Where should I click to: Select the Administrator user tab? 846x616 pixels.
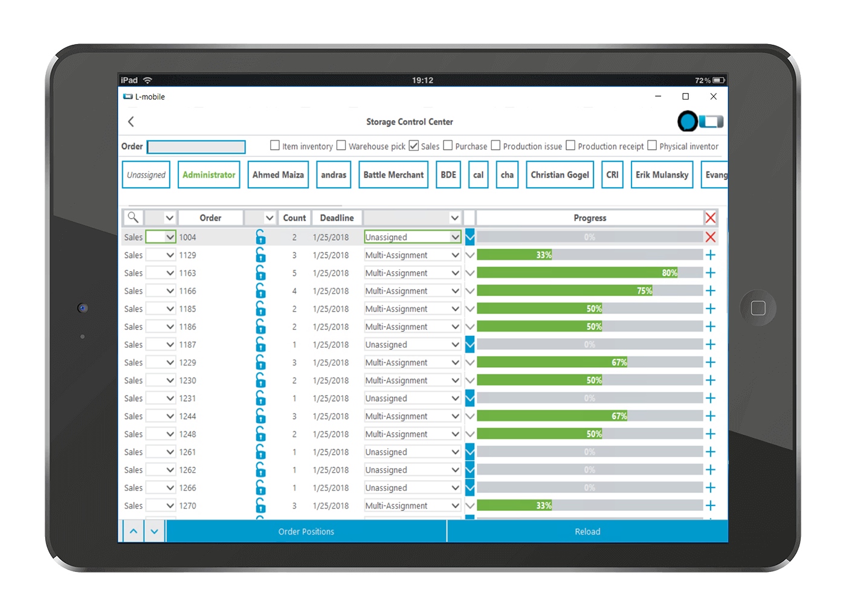click(208, 175)
